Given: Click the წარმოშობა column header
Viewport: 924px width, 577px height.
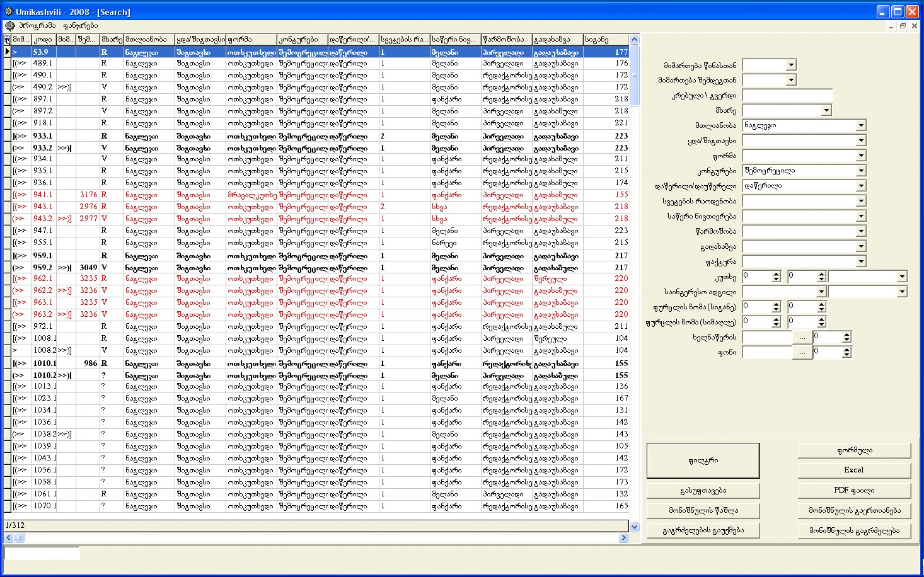Looking at the screenshot, I should [507, 40].
